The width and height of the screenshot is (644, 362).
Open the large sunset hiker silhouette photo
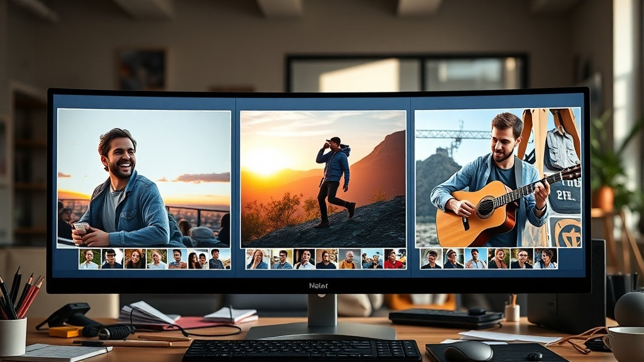click(x=323, y=179)
